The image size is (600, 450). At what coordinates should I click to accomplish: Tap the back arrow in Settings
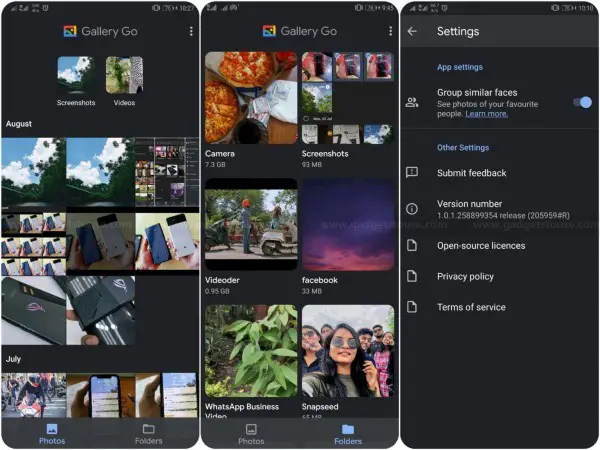[412, 31]
